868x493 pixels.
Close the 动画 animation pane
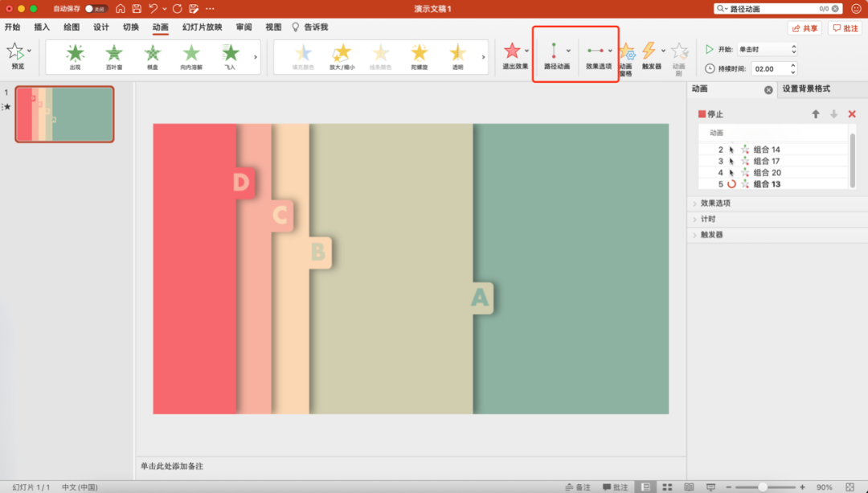tap(768, 90)
